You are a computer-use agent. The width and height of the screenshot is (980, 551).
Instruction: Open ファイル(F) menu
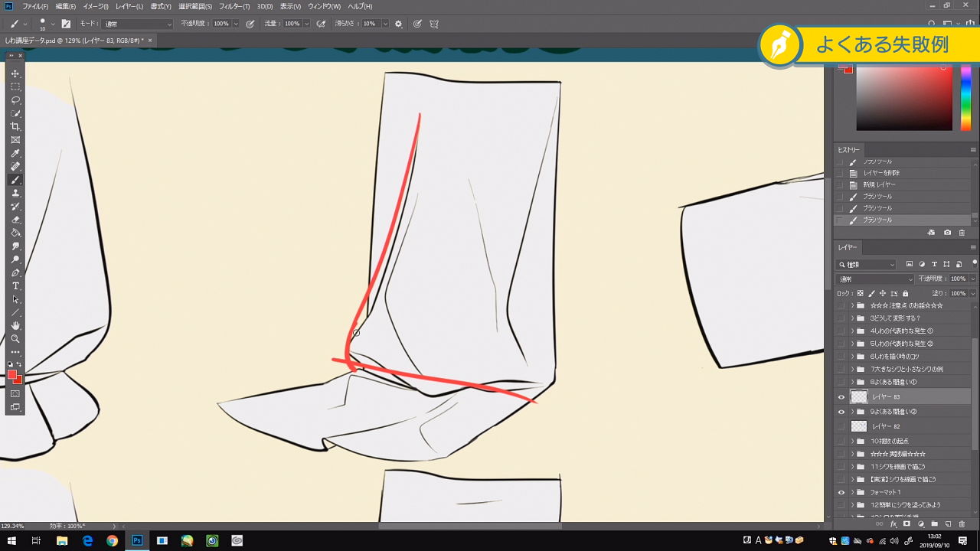(x=34, y=6)
